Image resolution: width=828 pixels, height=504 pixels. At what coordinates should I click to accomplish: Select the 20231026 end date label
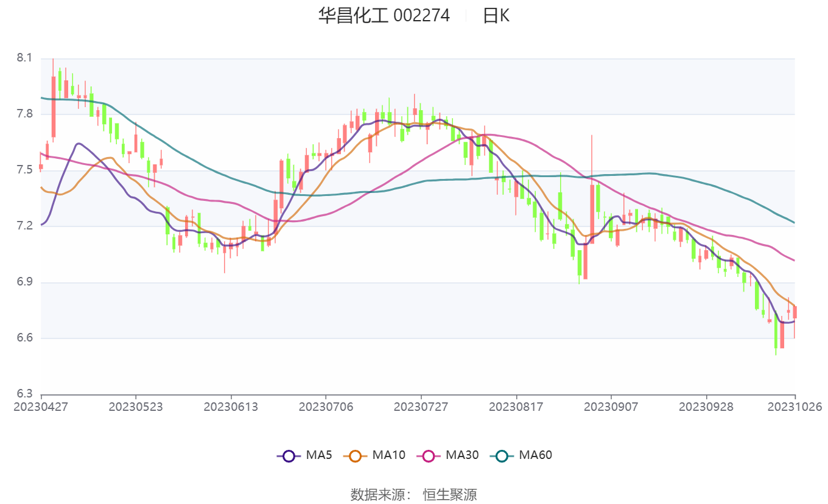795,407
